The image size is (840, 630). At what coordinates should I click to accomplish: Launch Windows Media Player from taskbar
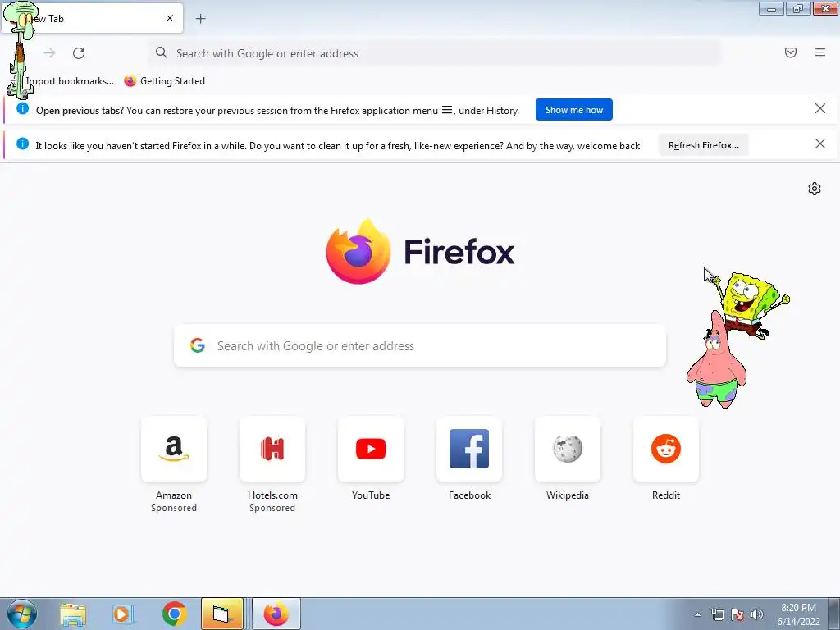[x=123, y=614]
